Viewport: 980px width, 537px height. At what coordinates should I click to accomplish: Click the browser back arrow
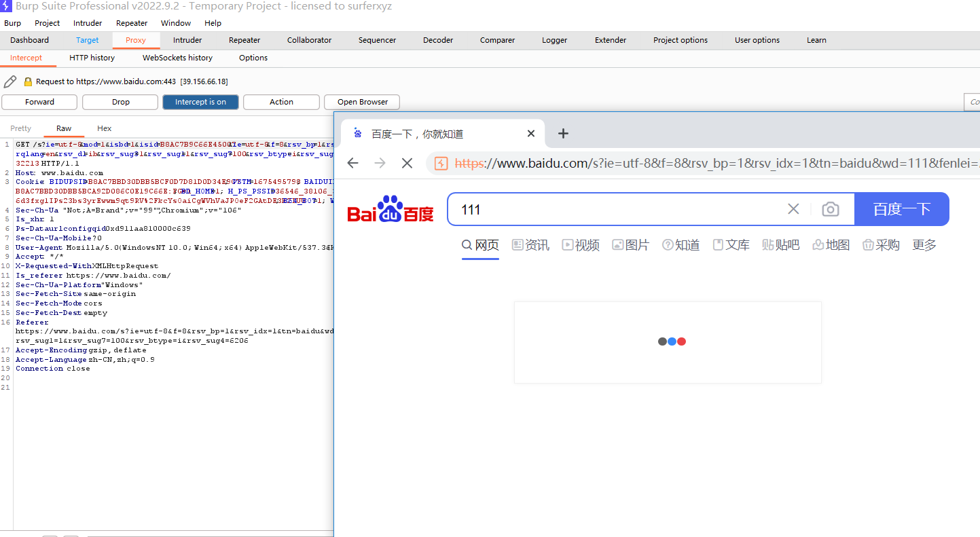352,163
